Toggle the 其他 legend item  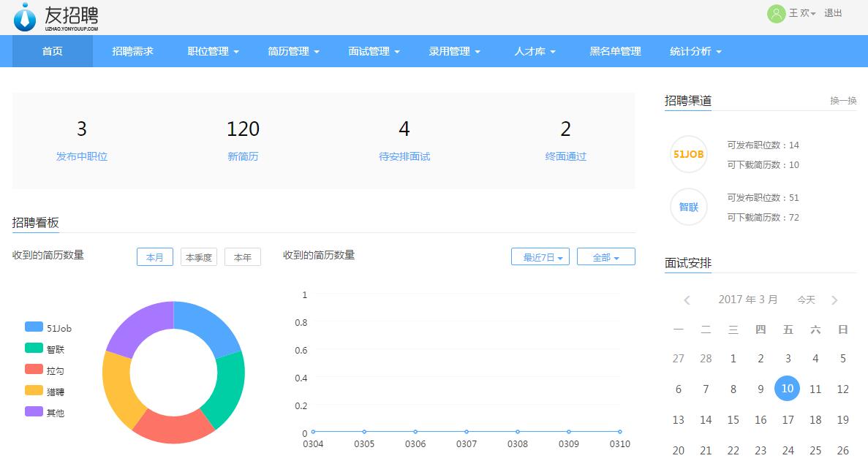pyautogui.click(x=45, y=412)
